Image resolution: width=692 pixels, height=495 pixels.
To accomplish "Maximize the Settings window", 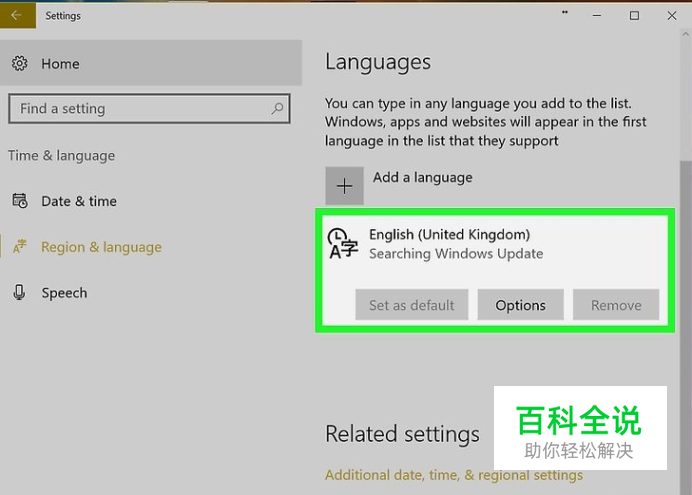I will point(634,16).
